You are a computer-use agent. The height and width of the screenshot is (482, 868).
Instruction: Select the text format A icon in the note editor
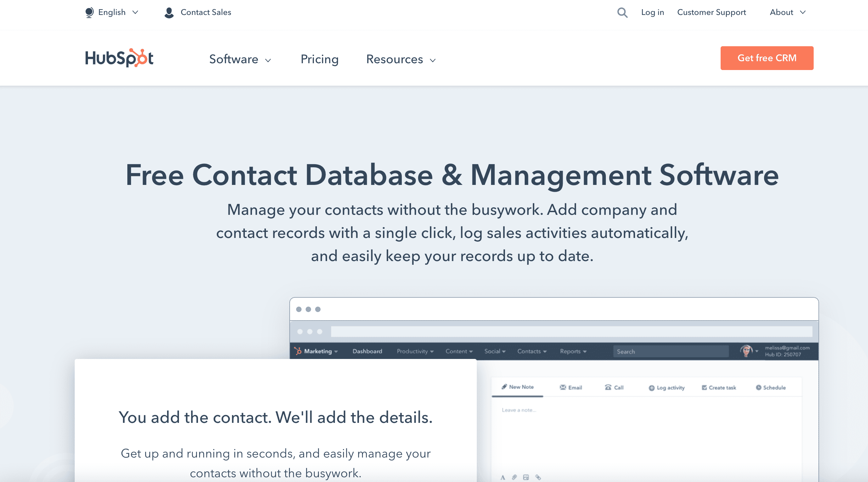click(503, 477)
